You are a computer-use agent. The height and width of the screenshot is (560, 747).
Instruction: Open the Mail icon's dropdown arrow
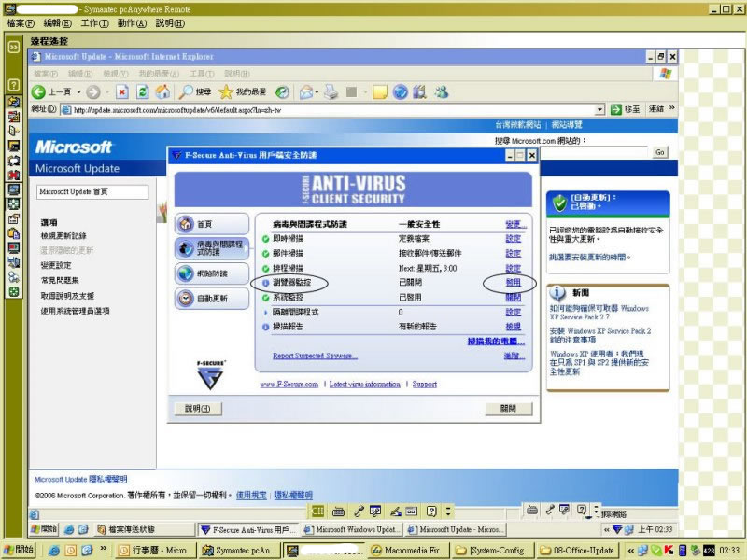[317, 92]
